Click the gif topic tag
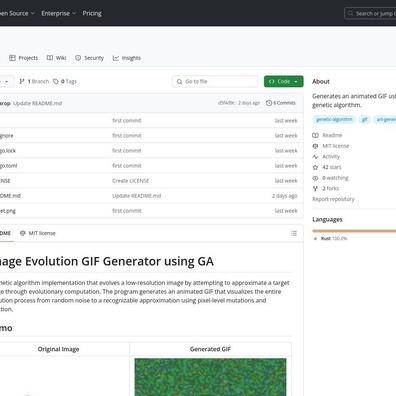The image size is (396, 396). point(365,119)
